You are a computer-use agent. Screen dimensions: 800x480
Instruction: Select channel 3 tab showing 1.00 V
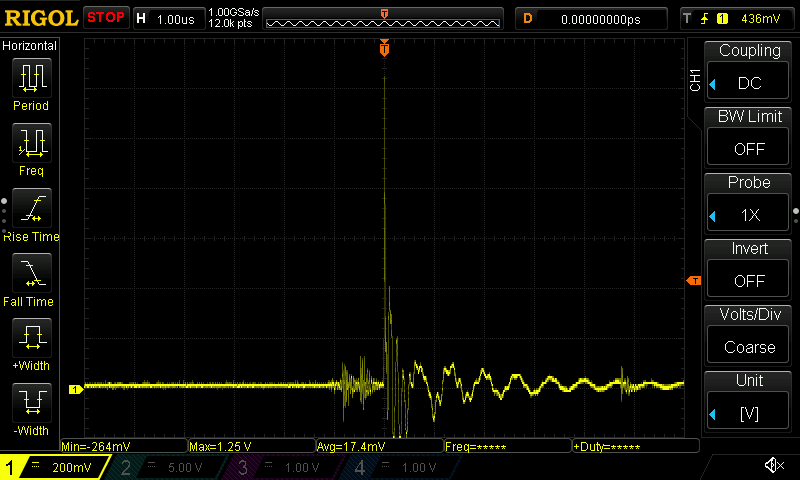[283, 467]
